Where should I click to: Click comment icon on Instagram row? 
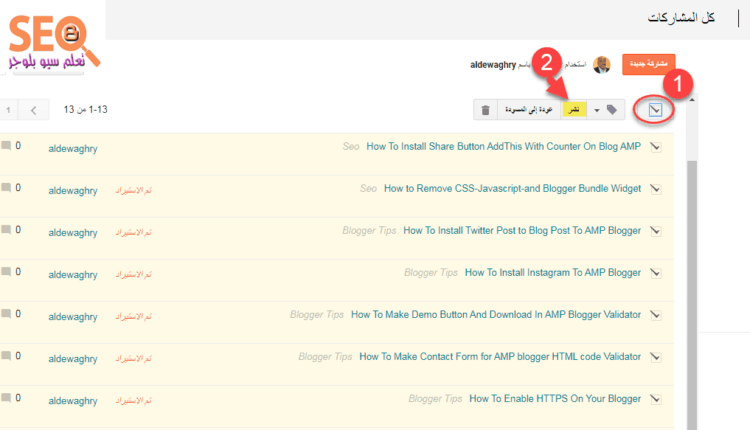(6, 272)
